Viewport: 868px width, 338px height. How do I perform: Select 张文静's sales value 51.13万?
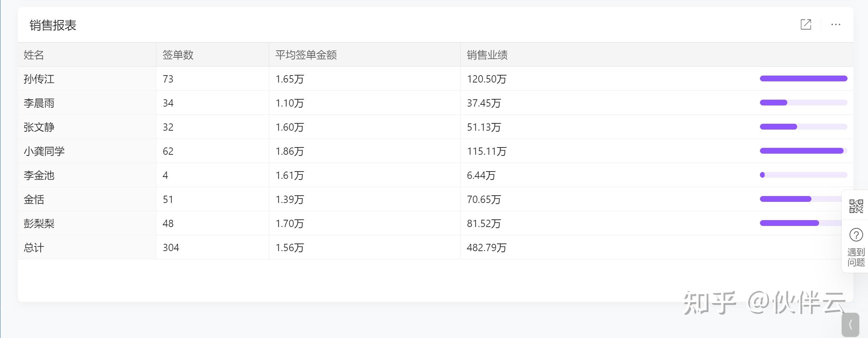coord(484,127)
